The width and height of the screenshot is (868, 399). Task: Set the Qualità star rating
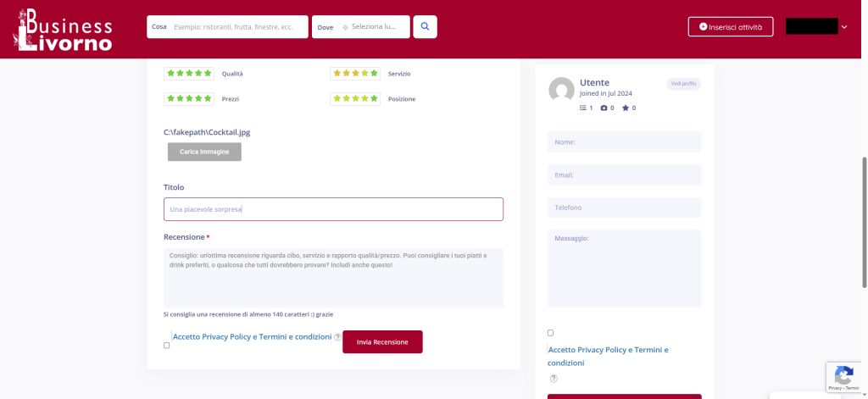[189, 74]
